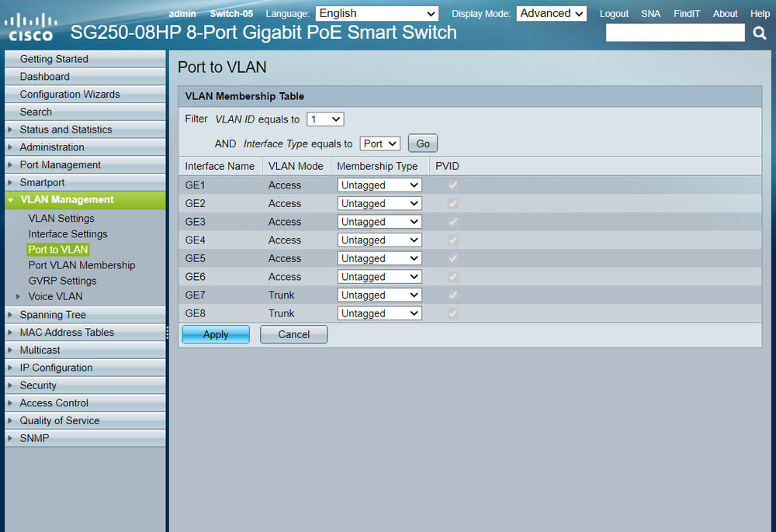The width and height of the screenshot is (776, 532).
Task: Expand IP Configuration arrow
Action: click(10, 368)
